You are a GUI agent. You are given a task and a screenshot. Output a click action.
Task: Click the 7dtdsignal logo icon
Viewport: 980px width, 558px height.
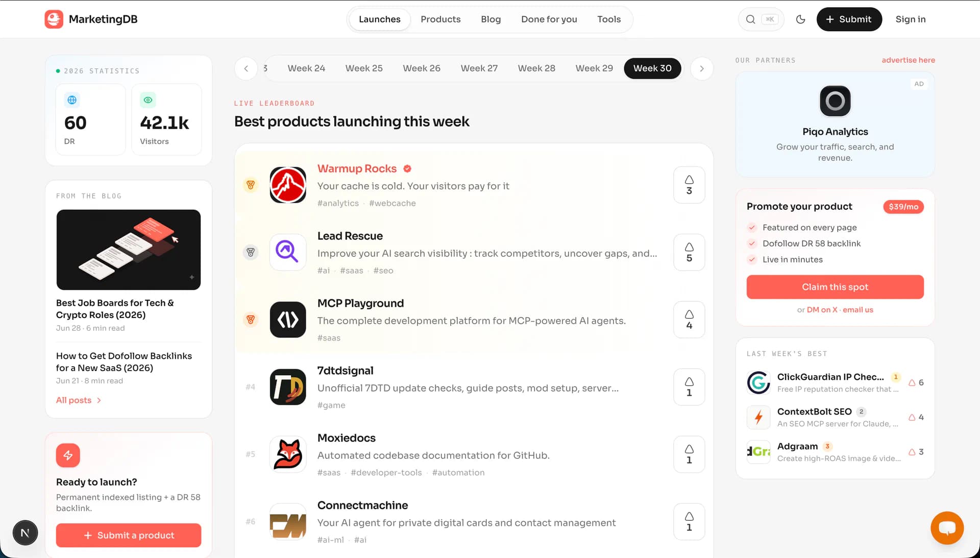tap(288, 387)
